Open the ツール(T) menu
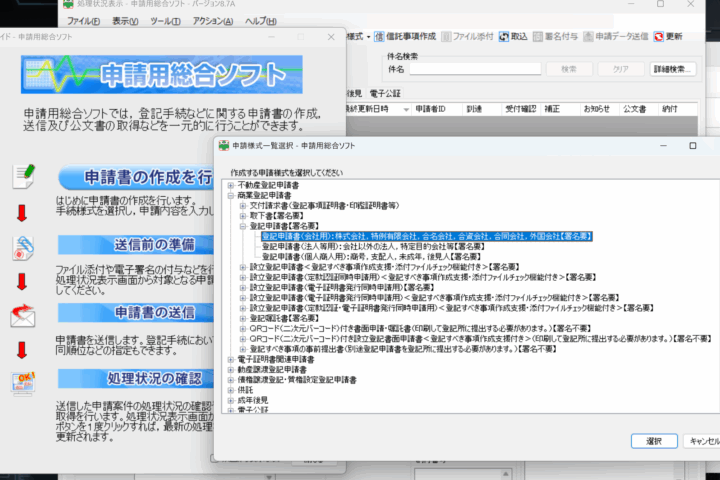Screen dimensions: 720x480 (x=165, y=21)
